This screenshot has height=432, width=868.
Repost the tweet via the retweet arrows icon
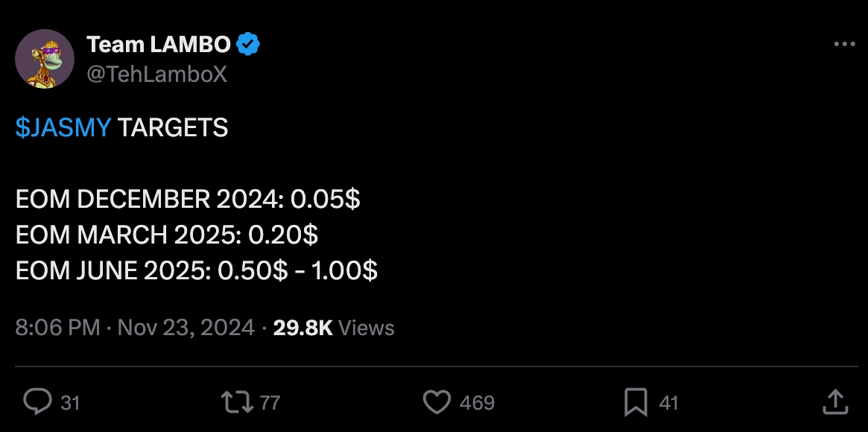click(x=236, y=402)
